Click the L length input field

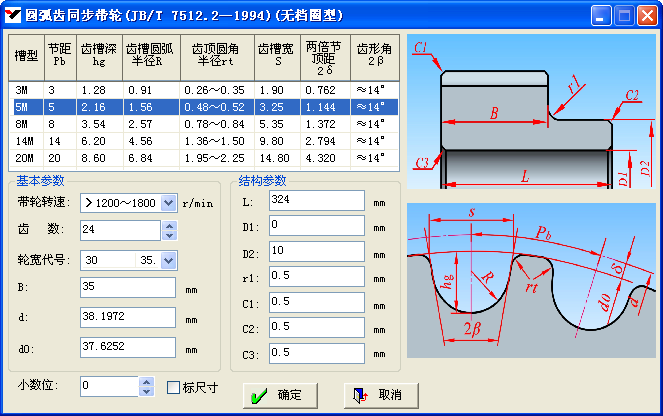coord(316,201)
